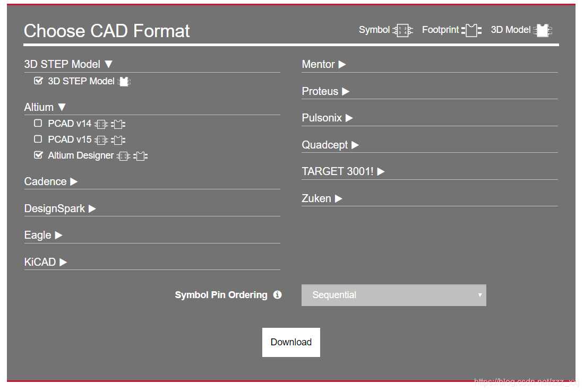
Task: Collapse the Altium section
Action: tap(45, 107)
